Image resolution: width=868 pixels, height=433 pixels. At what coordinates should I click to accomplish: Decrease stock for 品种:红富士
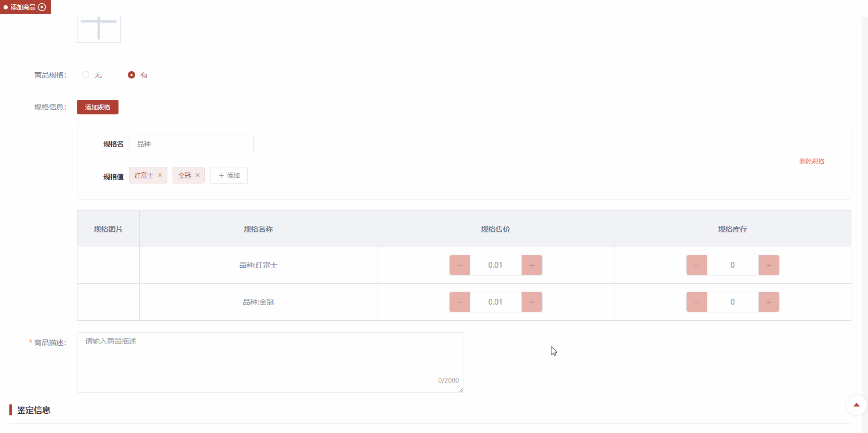[x=696, y=265]
